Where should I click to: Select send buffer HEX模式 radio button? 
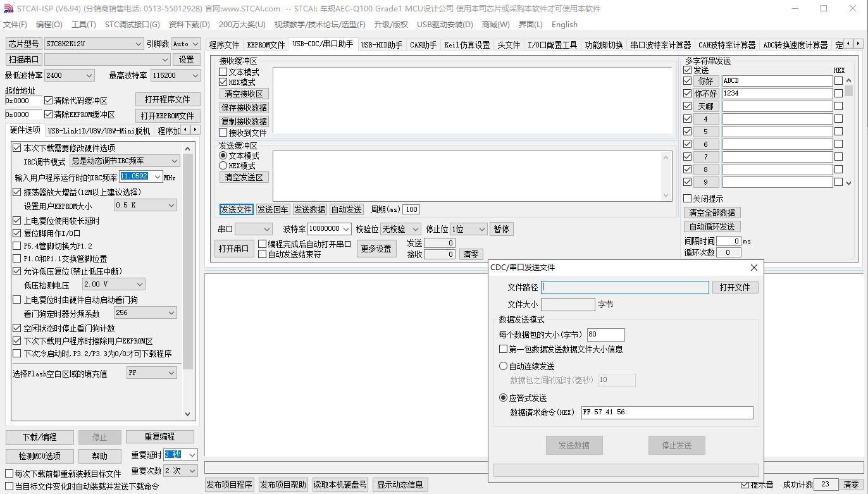pos(223,166)
